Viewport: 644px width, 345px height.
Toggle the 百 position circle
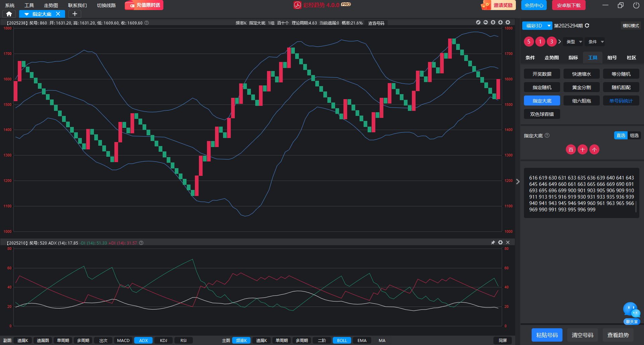pos(571,150)
